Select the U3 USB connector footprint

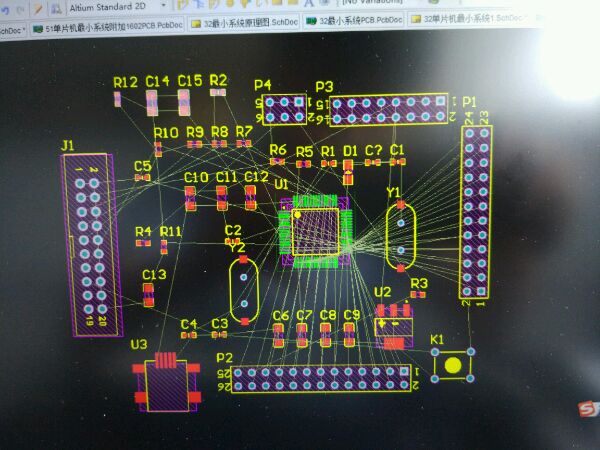[167, 383]
